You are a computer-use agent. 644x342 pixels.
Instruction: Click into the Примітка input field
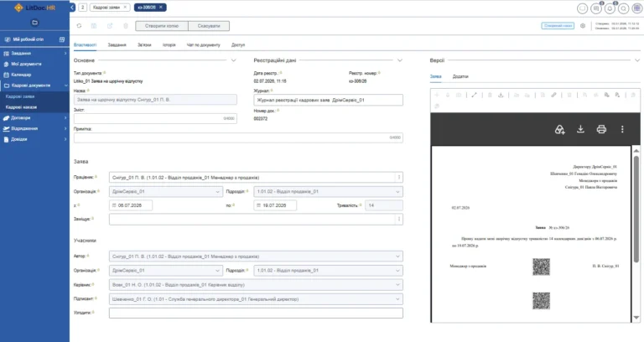pos(238,137)
